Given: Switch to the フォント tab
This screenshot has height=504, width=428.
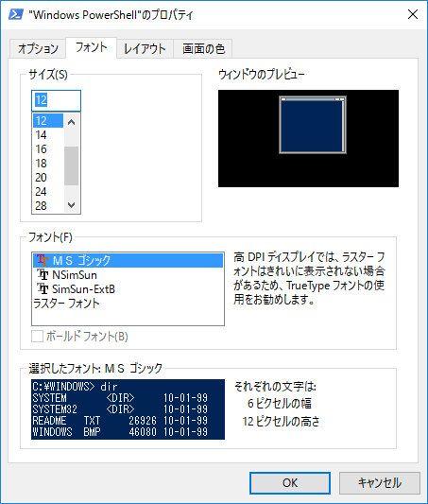Looking at the screenshot, I should 92,47.
